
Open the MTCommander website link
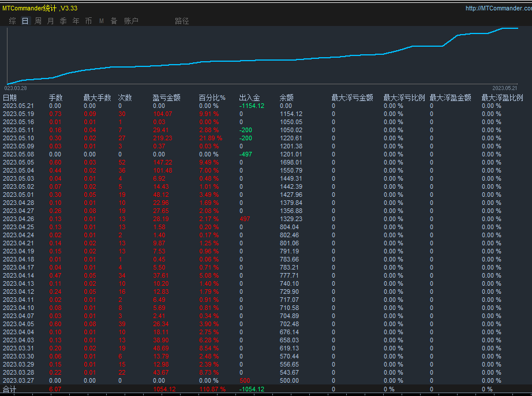point(499,8)
